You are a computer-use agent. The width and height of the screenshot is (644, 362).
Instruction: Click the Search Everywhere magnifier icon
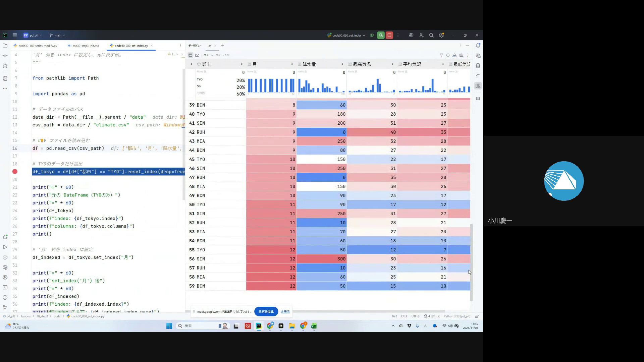(x=431, y=35)
